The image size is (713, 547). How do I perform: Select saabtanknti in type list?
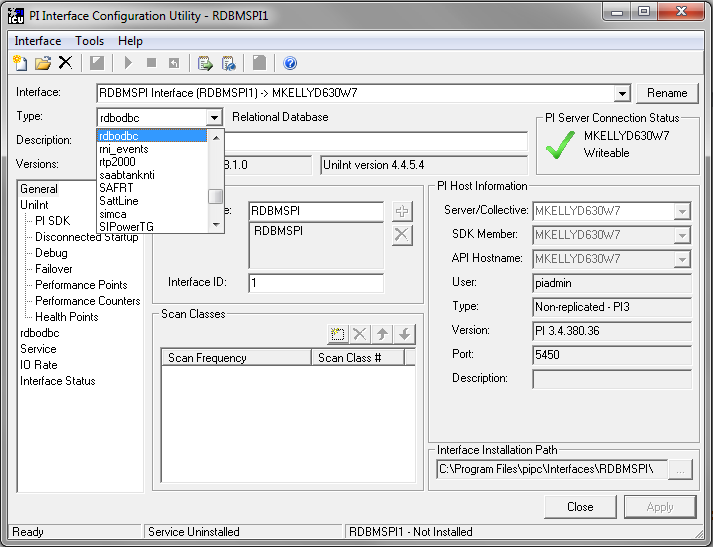152,175
